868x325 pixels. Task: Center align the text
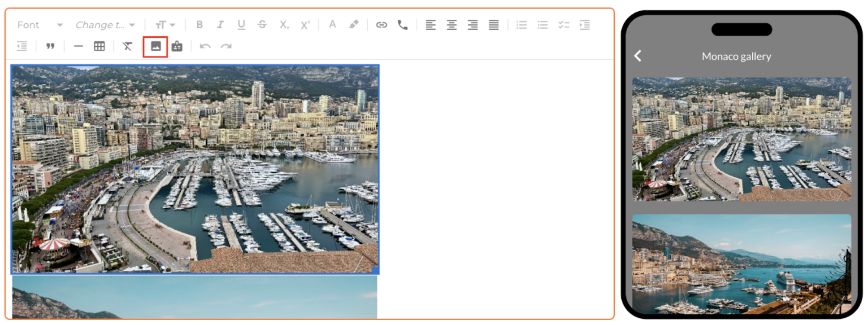[451, 25]
